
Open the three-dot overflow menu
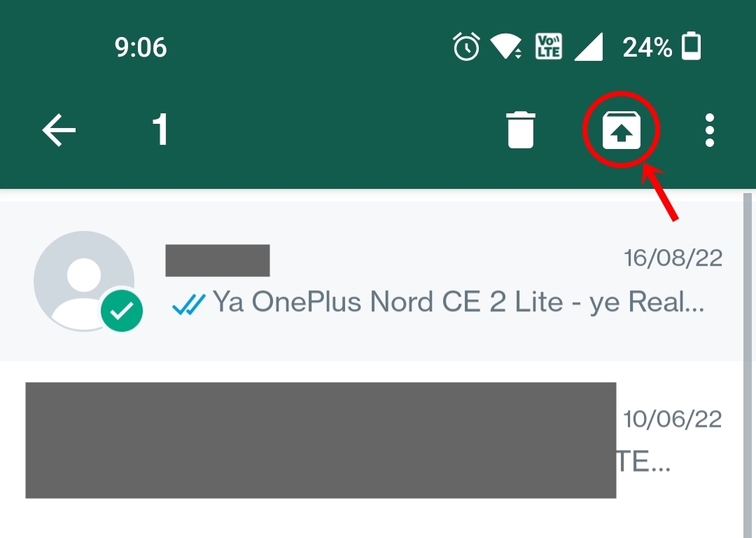(x=709, y=130)
